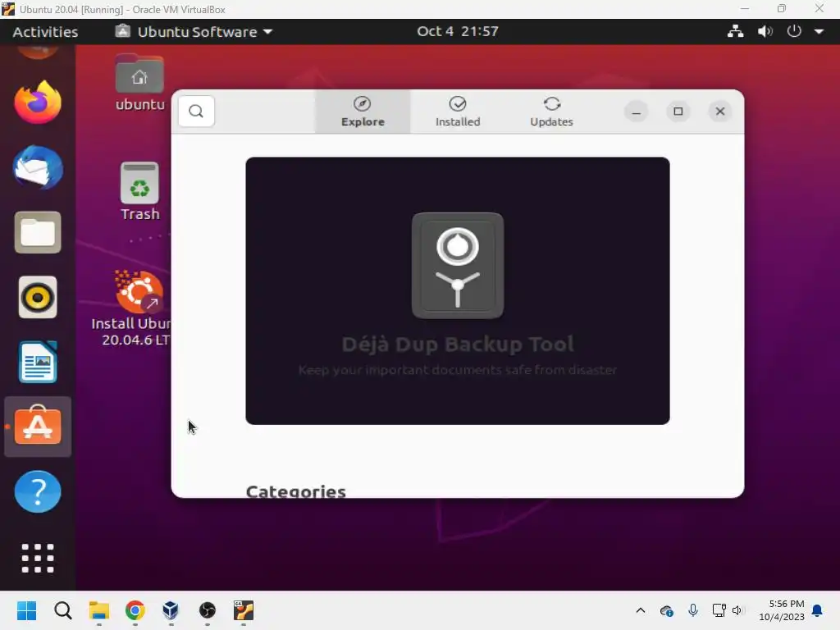Open the search in Ubuntu Software
The height and width of the screenshot is (630, 840).
tap(196, 112)
